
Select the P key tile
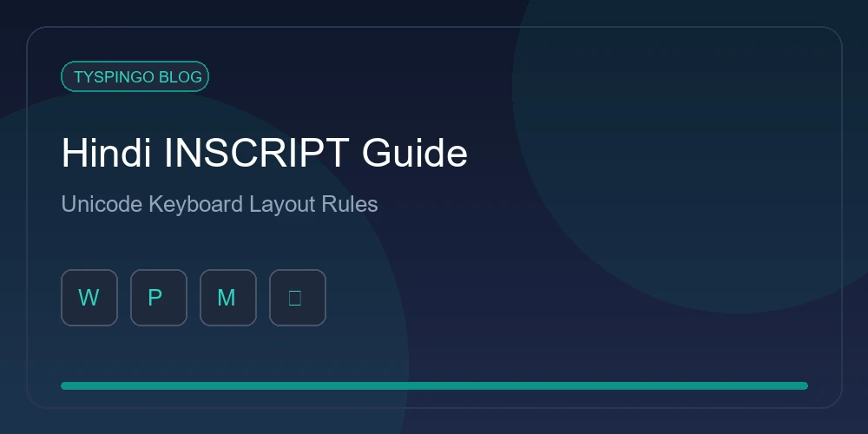159,298
